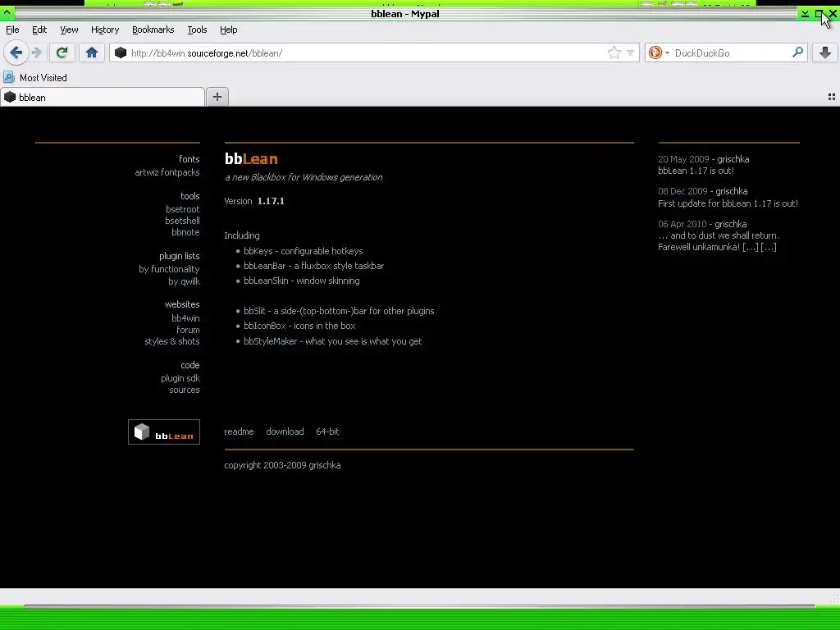
Task: Click the download link
Action: tap(285, 431)
